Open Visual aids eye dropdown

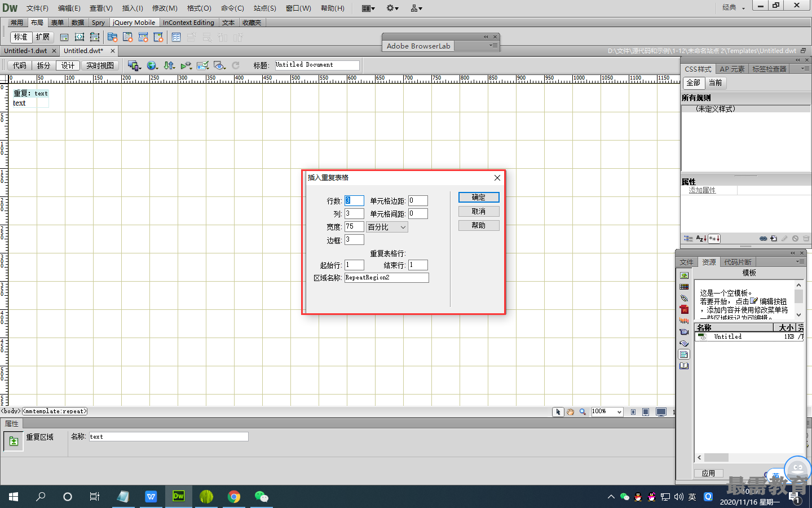point(220,65)
